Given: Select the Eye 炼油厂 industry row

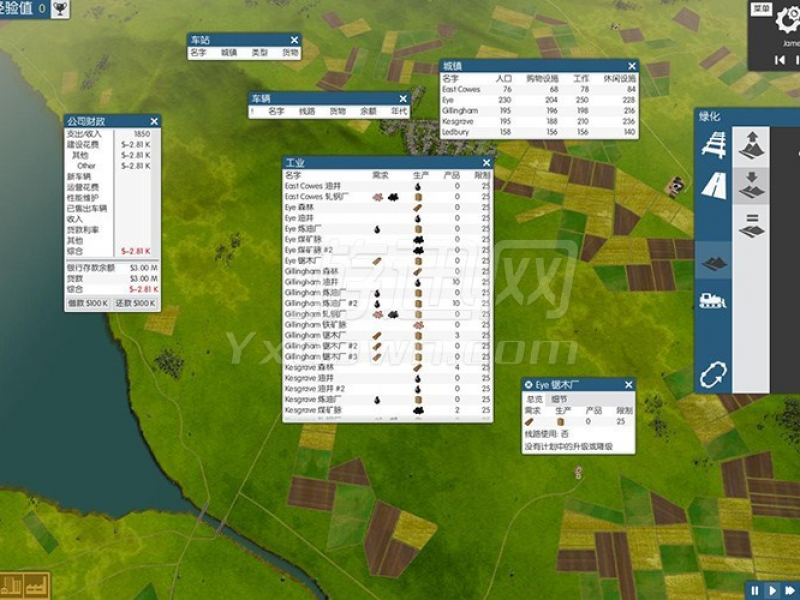Looking at the screenshot, I should pyautogui.click(x=388, y=229).
